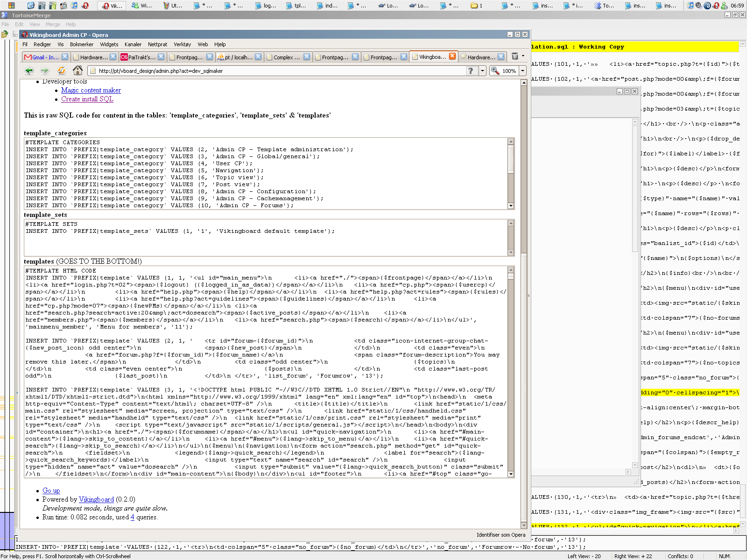Click the TortoiseMerge open folder toolbar icon
This screenshot has width=747, height=560.
coord(5,34)
